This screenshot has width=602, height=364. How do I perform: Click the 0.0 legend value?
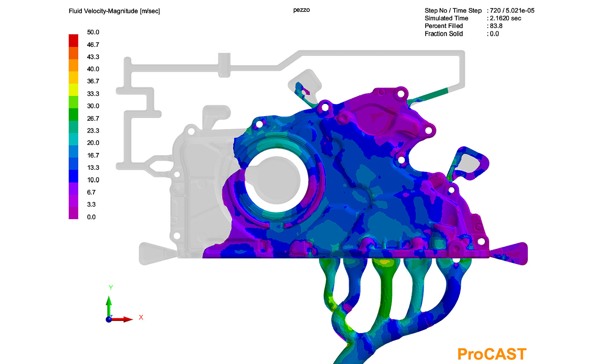(91, 217)
